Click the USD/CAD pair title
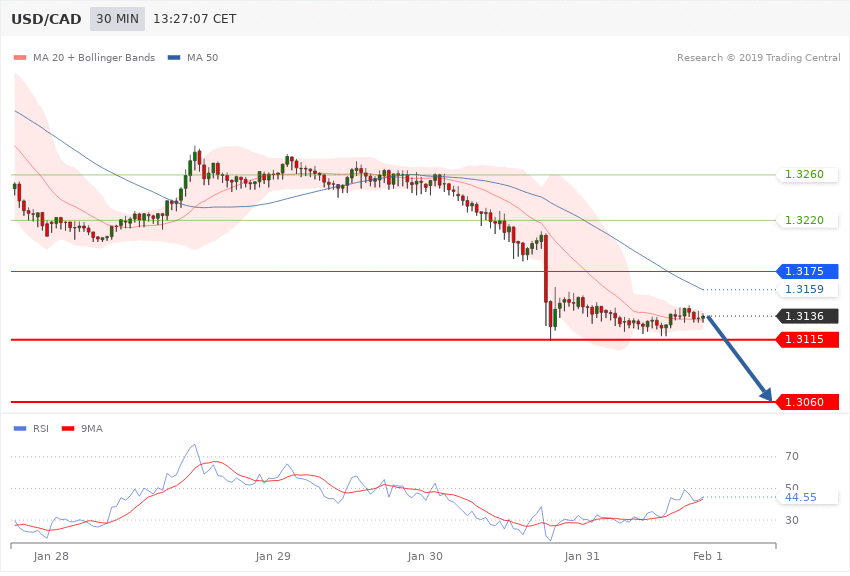Screen dimensions: 850x576 pos(46,19)
